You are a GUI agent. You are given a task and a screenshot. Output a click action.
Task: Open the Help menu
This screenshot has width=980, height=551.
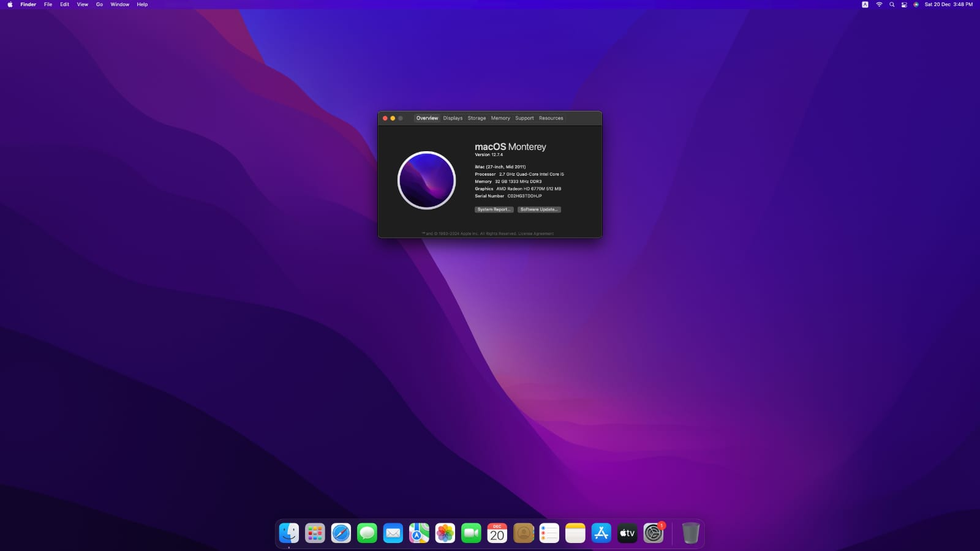pyautogui.click(x=142, y=4)
